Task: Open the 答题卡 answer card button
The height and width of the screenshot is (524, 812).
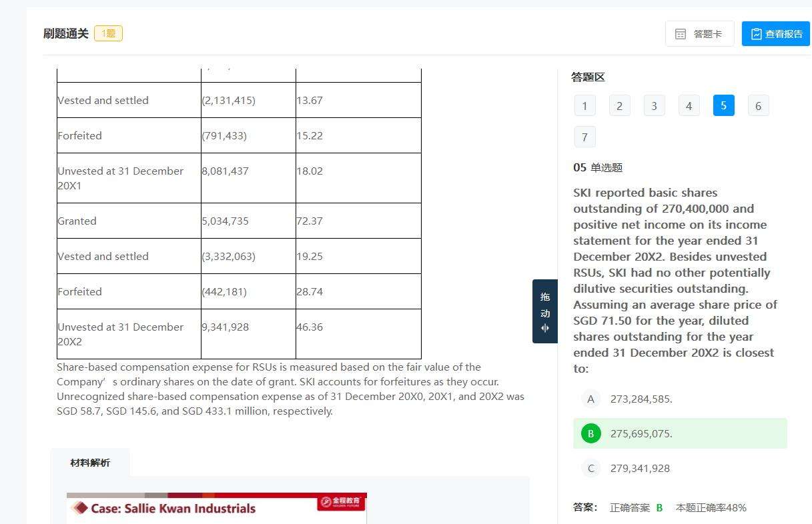Action: coord(699,33)
